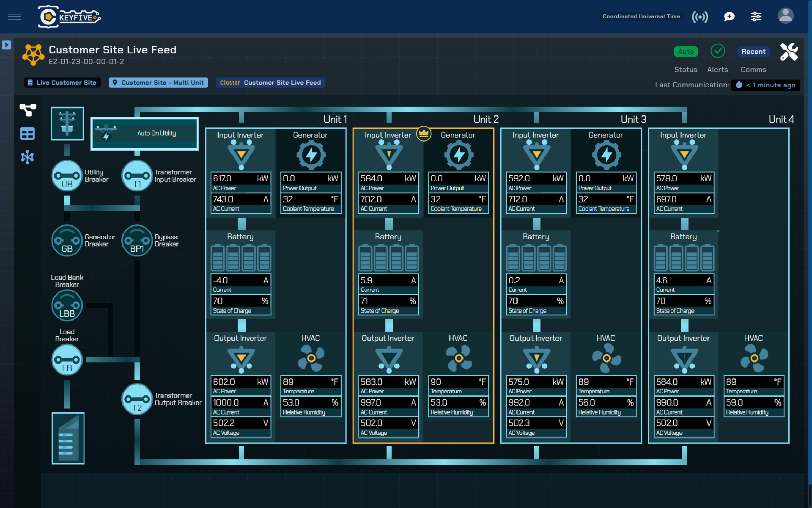Select the network topology view icon
This screenshot has height=508, width=812.
pyautogui.click(x=27, y=157)
